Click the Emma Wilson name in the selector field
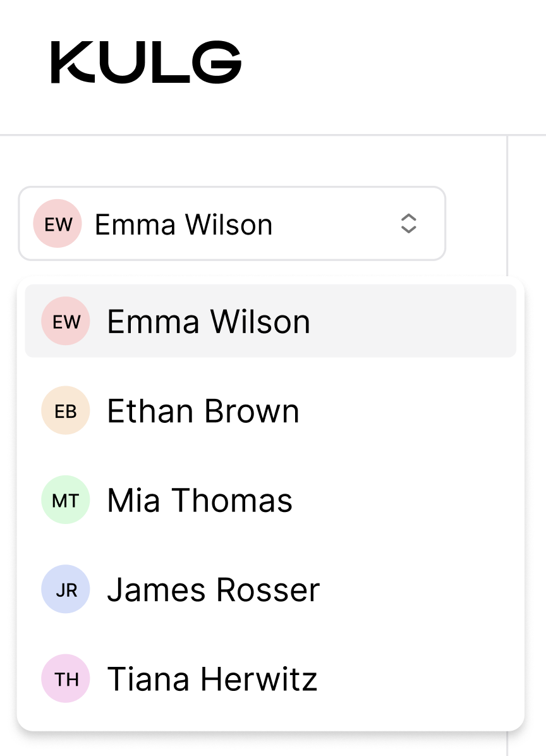This screenshot has height=756, width=546. [183, 224]
